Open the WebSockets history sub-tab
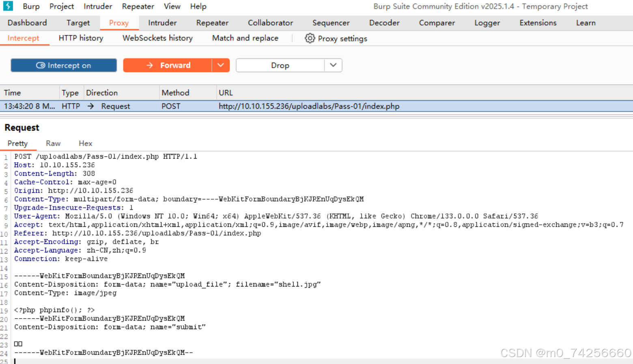The width and height of the screenshot is (633, 364). (x=157, y=38)
